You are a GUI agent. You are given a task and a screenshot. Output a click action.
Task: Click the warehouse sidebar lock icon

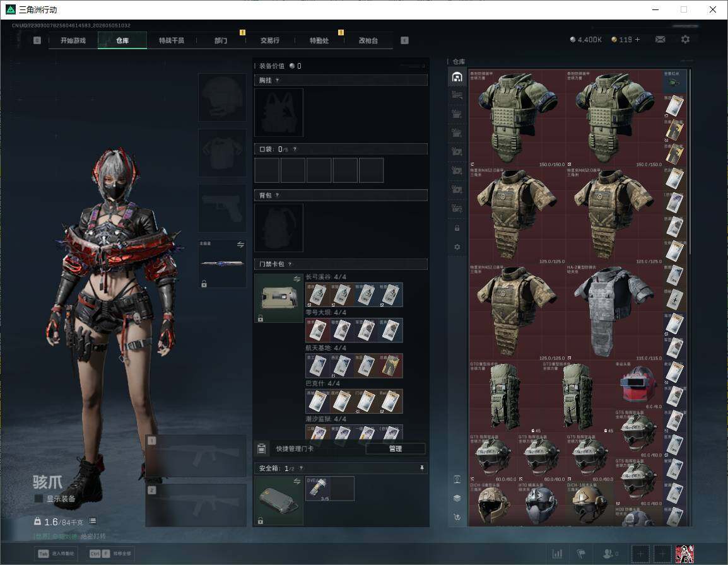tap(457, 228)
